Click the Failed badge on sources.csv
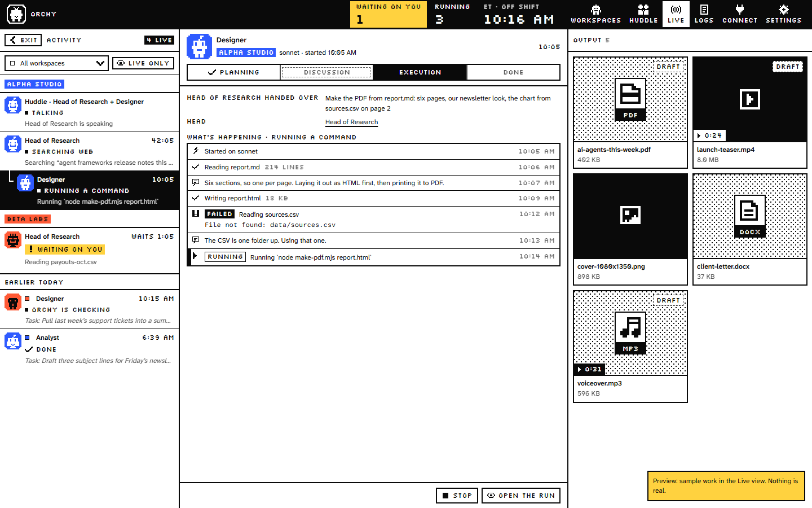Image resolution: width=812 pixels, height=508 pixels. 219,214
